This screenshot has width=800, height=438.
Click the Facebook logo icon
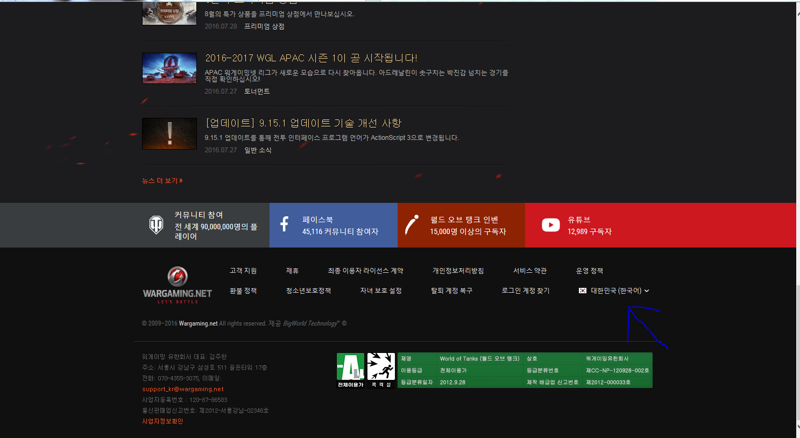pos(285,225)
